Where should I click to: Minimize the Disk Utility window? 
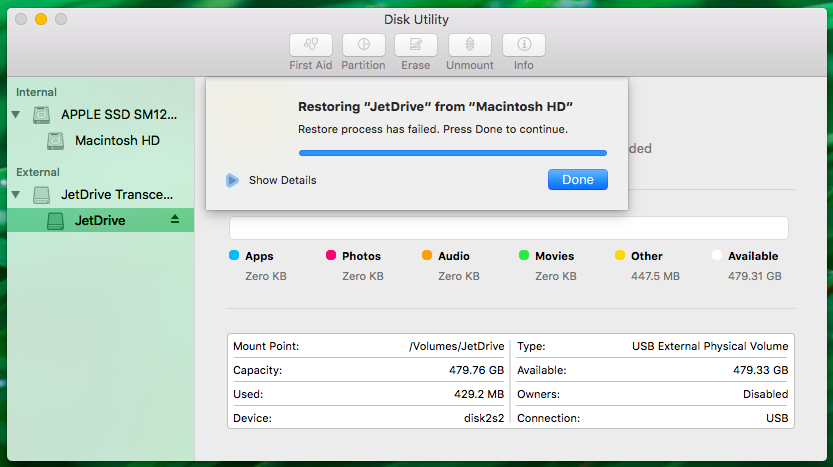click(x=41, y=19)
